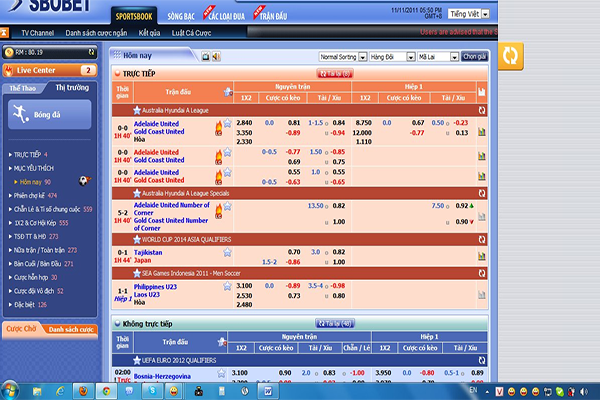Open Firefox from the Windows taskbar

[x=83, y=391]
